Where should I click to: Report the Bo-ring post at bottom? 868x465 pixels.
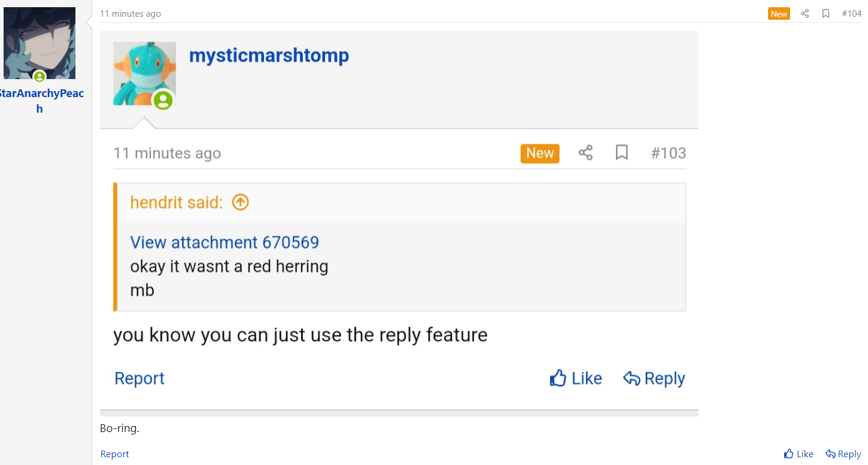pyautogui.click(x=114, y=454)
